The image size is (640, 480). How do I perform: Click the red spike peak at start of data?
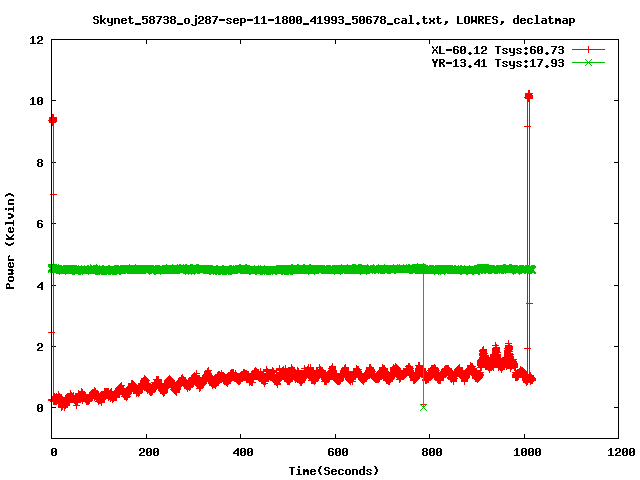click(x=53, y=119)
